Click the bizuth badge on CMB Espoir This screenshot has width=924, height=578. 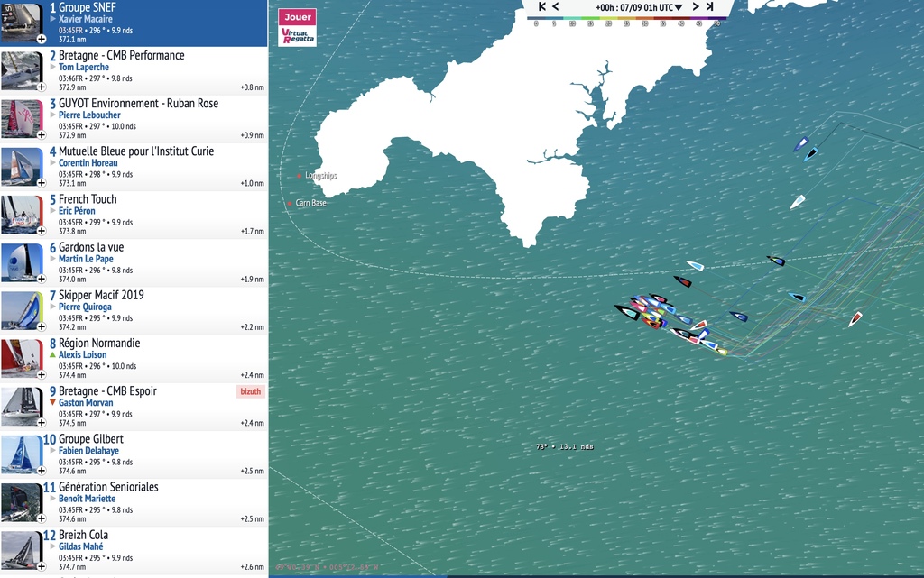click(x=251, y=391)
